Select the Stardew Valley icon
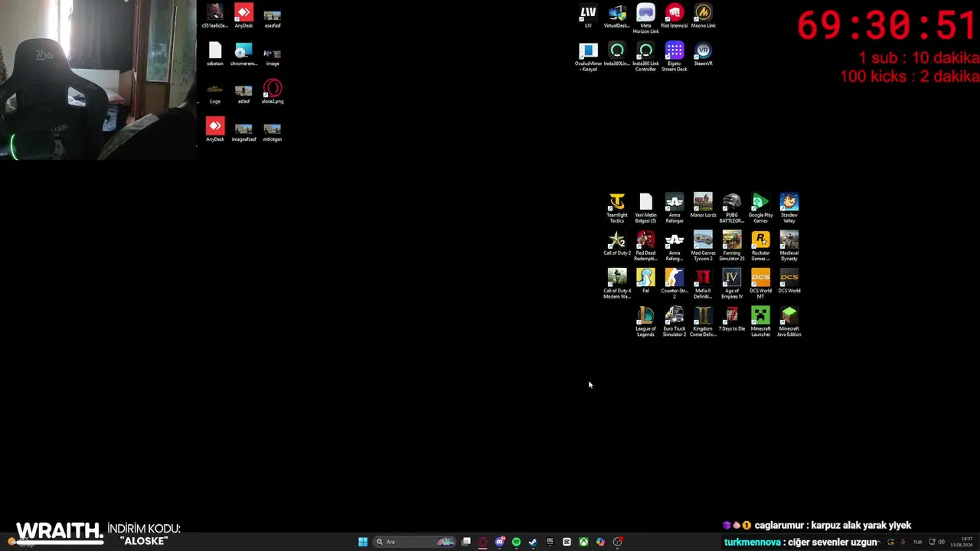The height and width of the screenshot is (551, 980). (789, 208)
